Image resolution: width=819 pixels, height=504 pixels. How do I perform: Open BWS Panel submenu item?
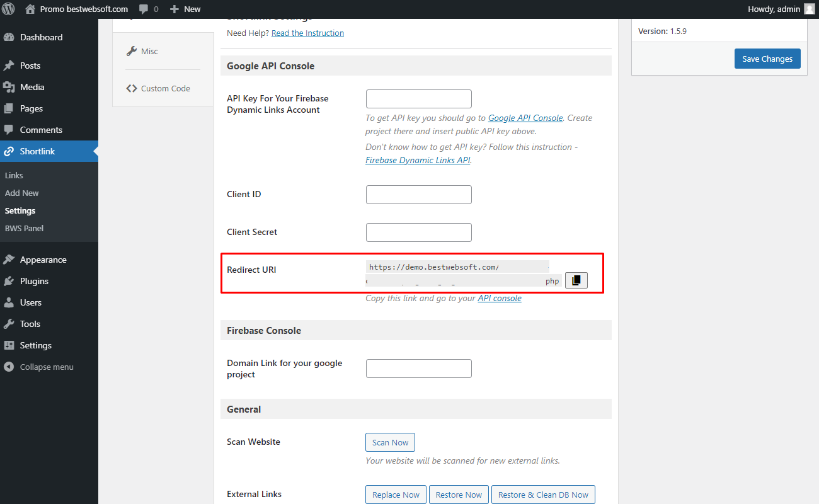coord(24,228)
